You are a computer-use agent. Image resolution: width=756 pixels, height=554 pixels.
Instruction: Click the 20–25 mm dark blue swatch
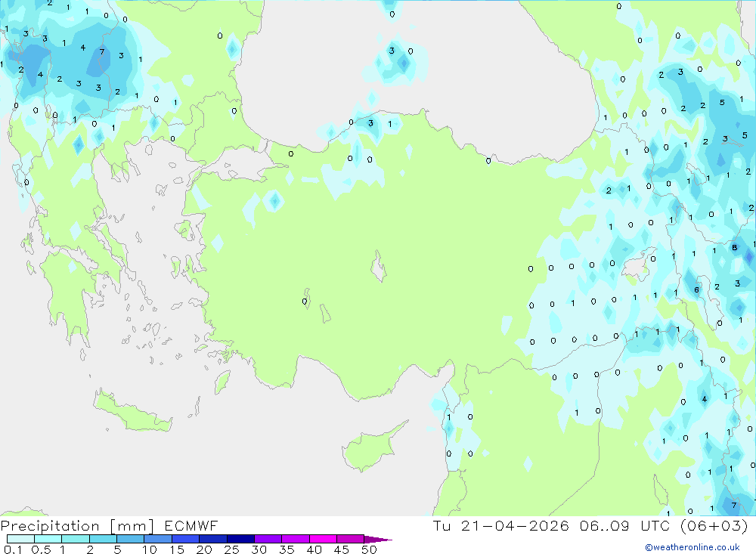tap(213, 539)
